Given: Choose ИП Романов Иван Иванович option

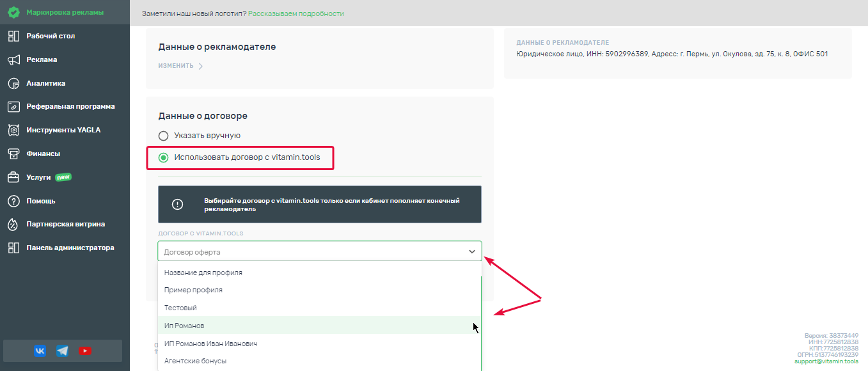Looking at the screenshot, I should [319, 343].
